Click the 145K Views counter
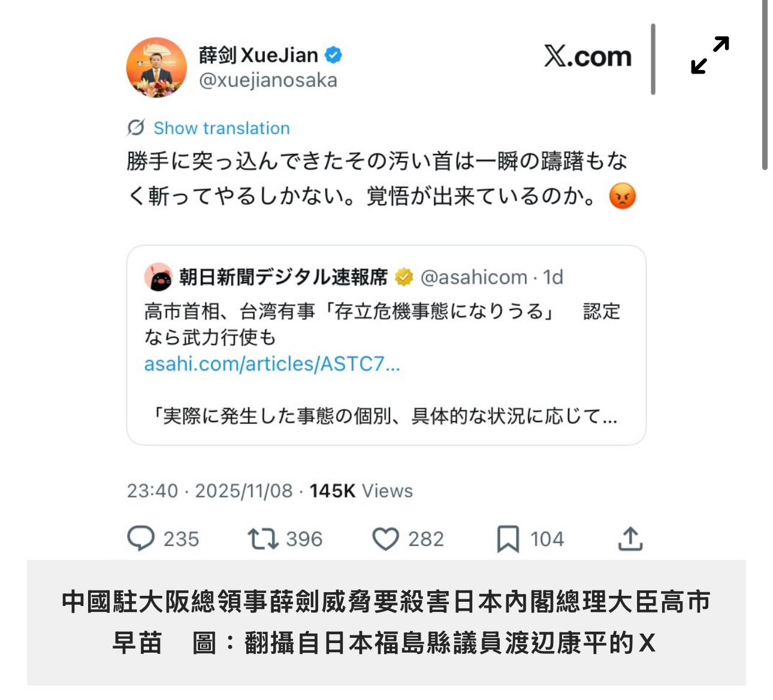 (361, 491)
